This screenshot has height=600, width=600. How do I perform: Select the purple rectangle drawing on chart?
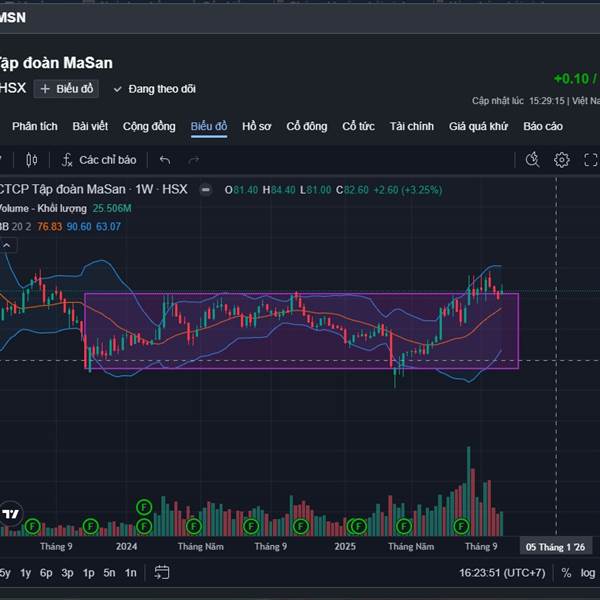(301, 331)
